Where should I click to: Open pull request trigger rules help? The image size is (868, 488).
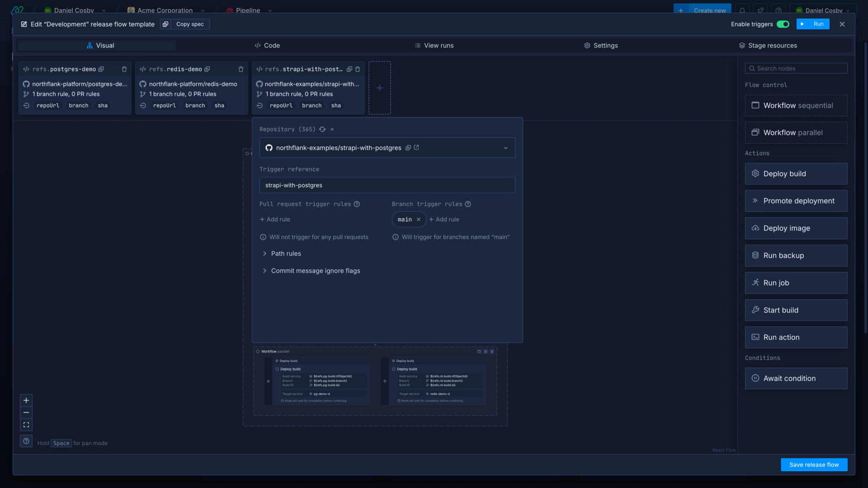pos(357,204)
